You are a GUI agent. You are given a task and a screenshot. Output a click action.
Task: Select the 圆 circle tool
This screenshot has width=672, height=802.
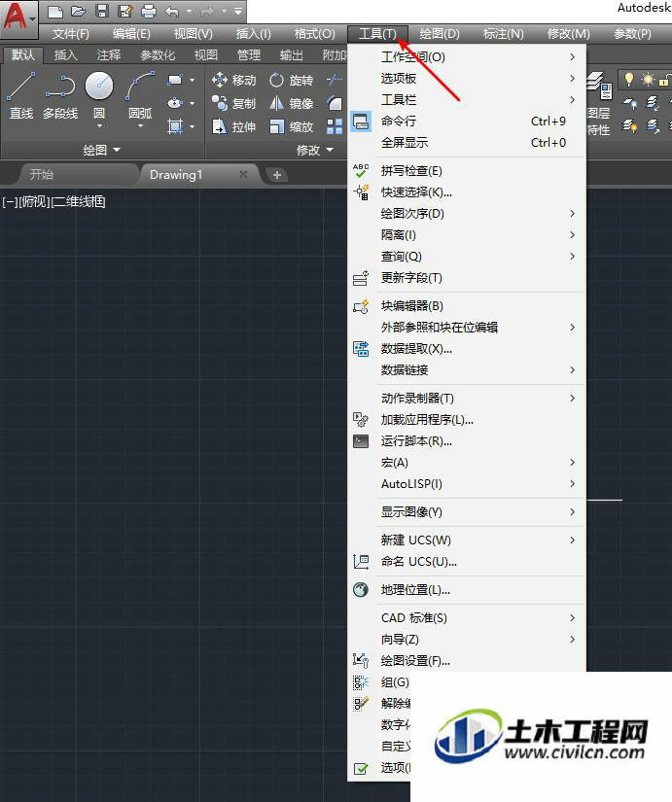(x=99, y=97)
